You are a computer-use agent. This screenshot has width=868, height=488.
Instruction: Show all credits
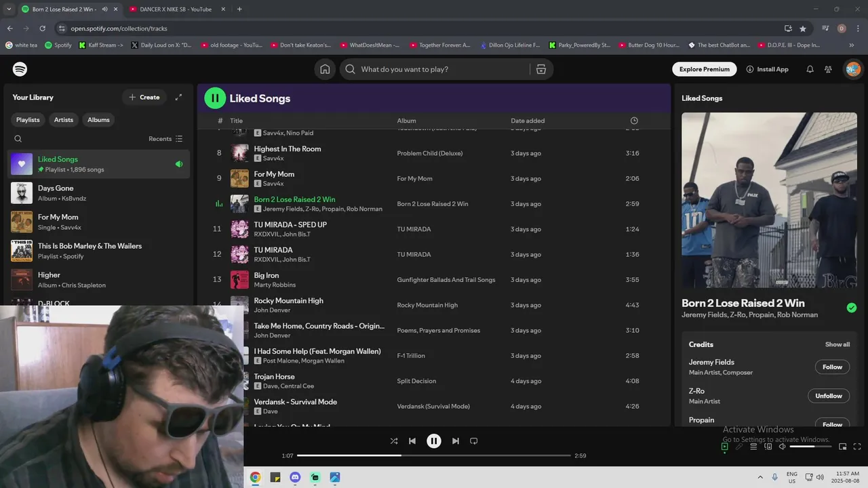837,344
